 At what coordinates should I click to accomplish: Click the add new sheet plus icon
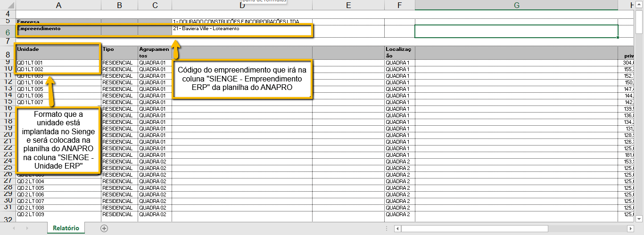coord(104,228)
